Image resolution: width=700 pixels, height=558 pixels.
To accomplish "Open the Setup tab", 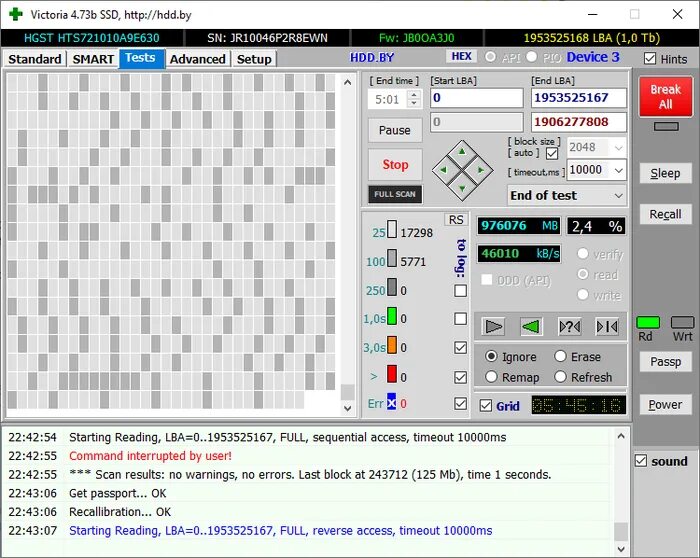I will pyautogui.click(x=254, y=59).
